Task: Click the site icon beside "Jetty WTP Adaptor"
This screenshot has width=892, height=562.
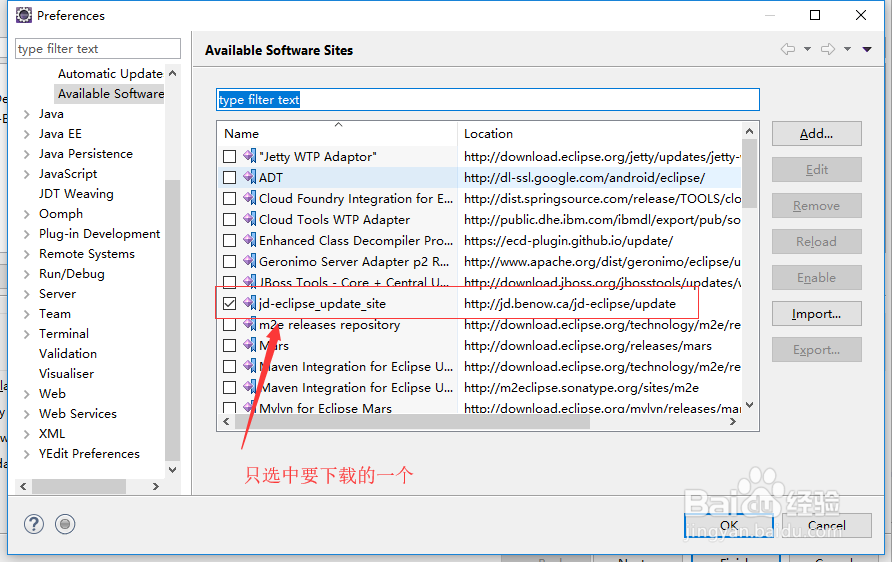Action: 249,156
